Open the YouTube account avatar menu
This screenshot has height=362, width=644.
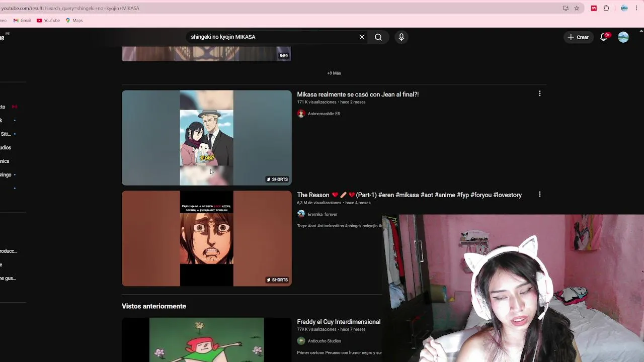click(623, 37)
